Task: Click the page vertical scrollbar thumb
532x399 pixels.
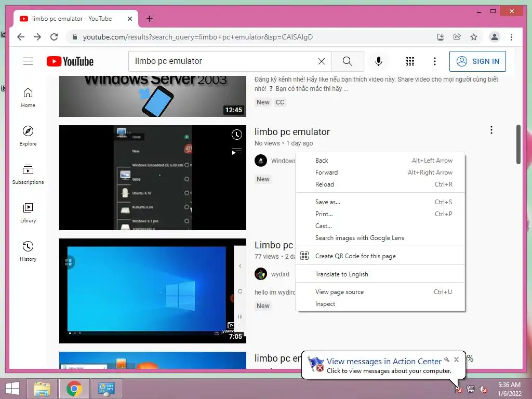Action: coord(518,144)
